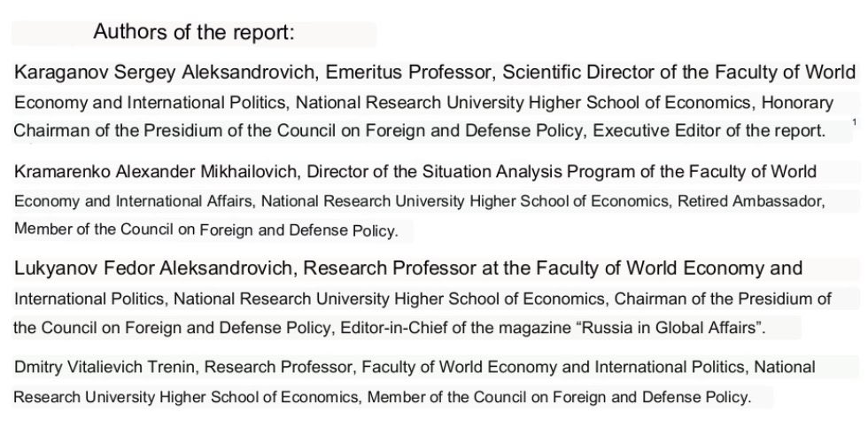868x428 pixels.
Task: Click 'Research Professor at the Faculty' text
Action: coord(455,268)
